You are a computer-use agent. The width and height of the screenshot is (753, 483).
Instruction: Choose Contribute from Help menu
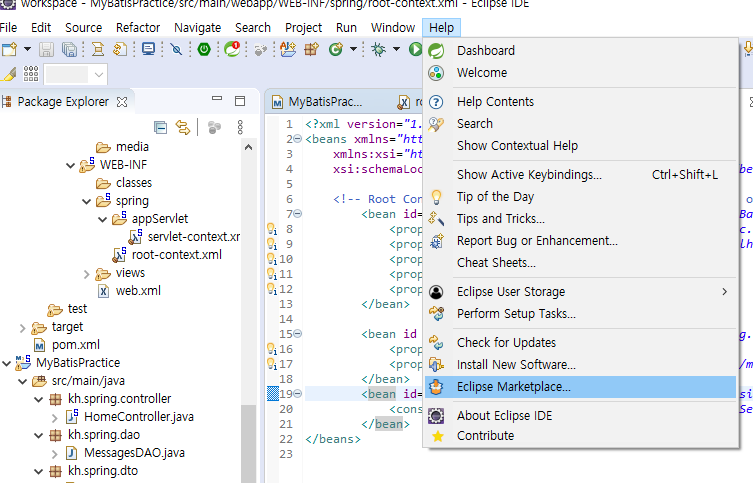click(581, 436)
